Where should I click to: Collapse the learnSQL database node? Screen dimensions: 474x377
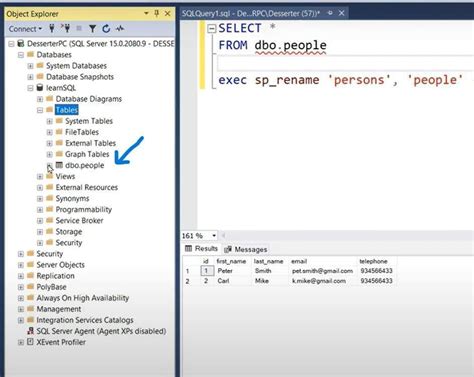click(x=30, y=88)
